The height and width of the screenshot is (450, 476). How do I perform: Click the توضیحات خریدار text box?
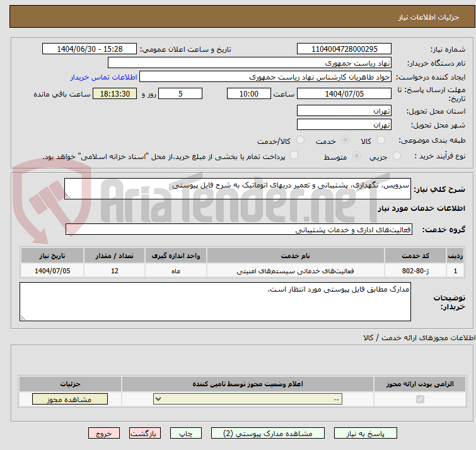(x=215, y=301)
